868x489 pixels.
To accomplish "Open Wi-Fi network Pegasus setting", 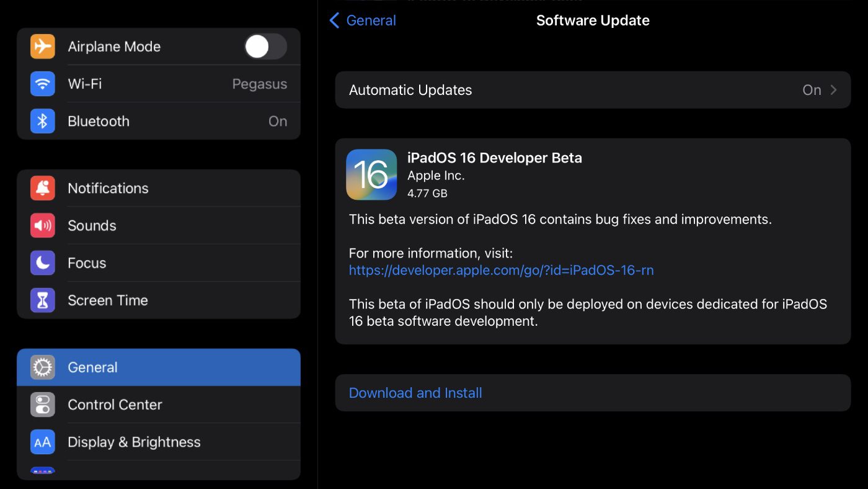I will 259,84.
